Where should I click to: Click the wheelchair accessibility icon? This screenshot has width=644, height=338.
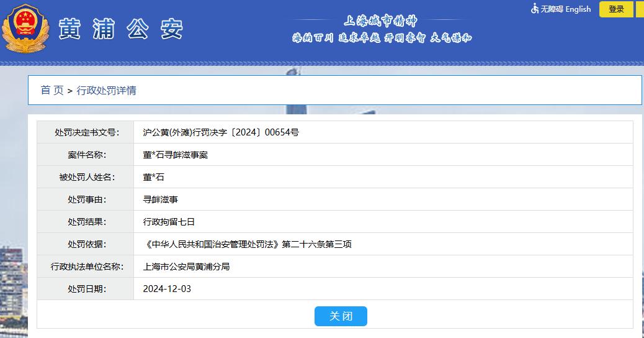535,9
